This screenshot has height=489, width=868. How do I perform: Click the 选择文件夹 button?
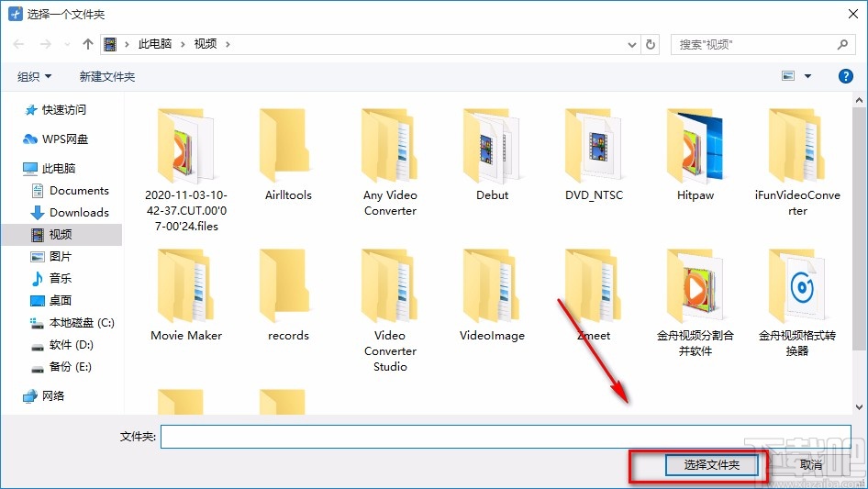click(711, 464)
